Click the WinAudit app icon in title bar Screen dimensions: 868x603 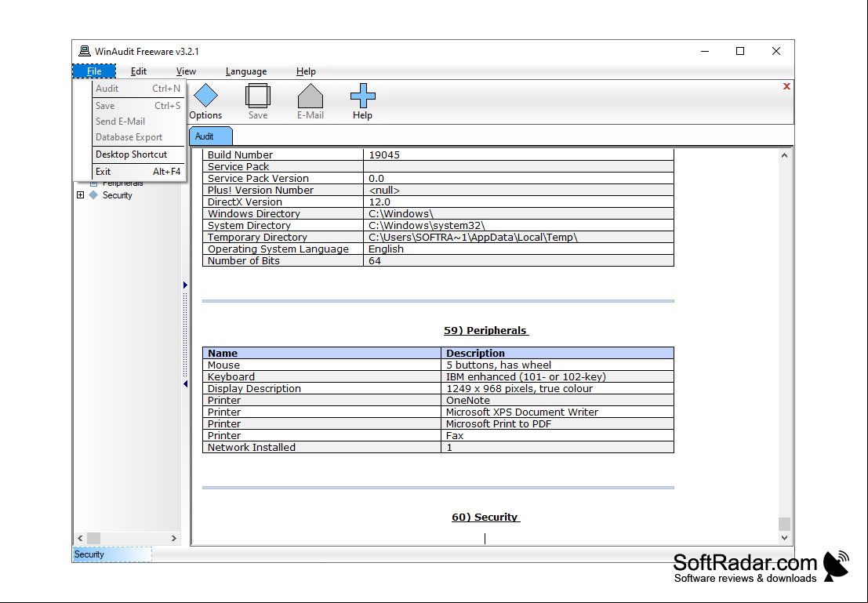(x=84, y=52)
